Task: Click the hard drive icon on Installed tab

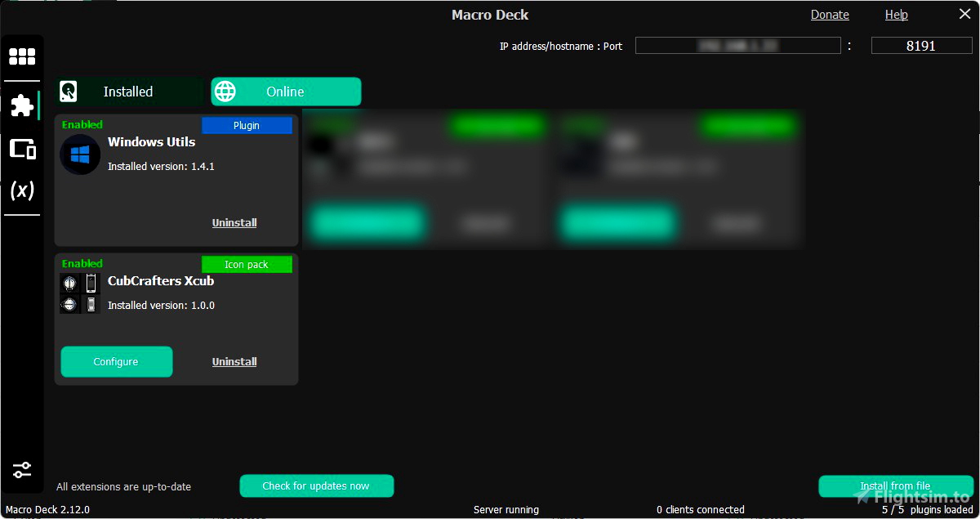Action: [69, 92]
